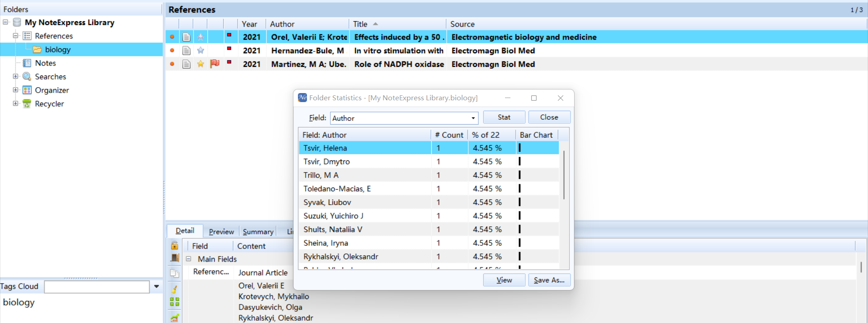Click the door exit icon in Detail toolbar
Viewport: 868px width, 323px height.
[x=175, y=258]
